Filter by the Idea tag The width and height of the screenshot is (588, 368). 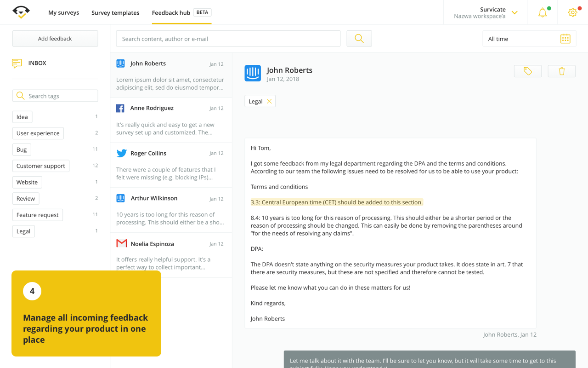(22, 117)
